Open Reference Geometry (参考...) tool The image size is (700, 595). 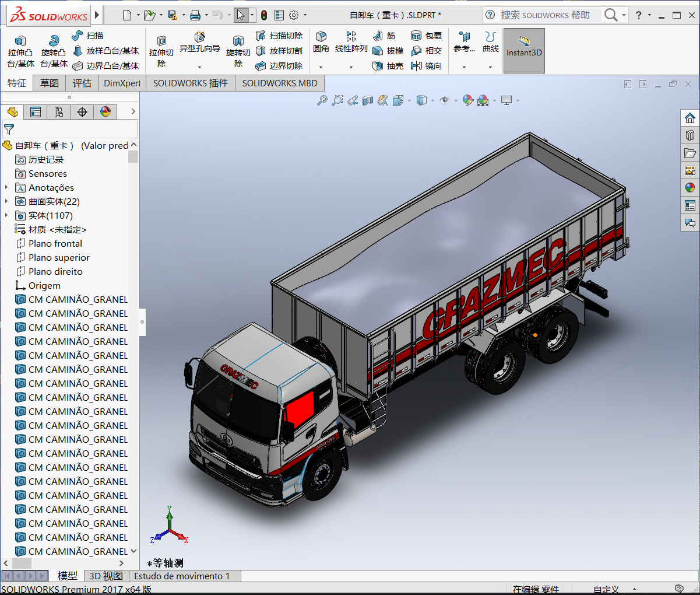(464, 42)
